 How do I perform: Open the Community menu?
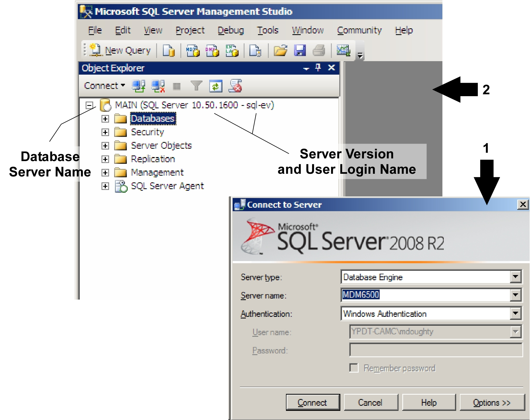pyautogui.click(x=359, y=30)
